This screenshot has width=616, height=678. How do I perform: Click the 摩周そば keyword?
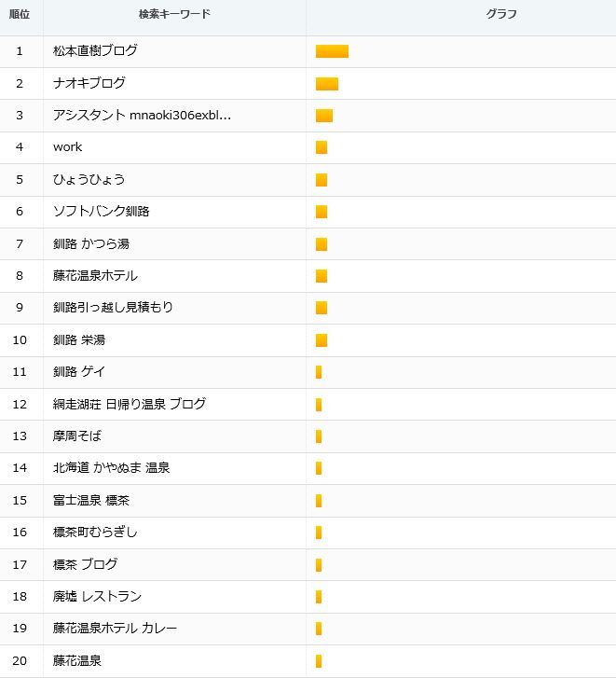(77, 436)
